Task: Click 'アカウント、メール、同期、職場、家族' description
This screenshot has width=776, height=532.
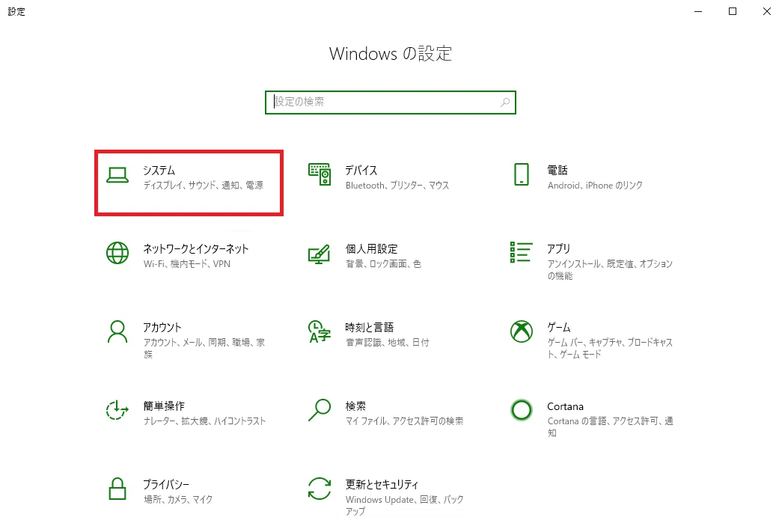Action: 204,349
